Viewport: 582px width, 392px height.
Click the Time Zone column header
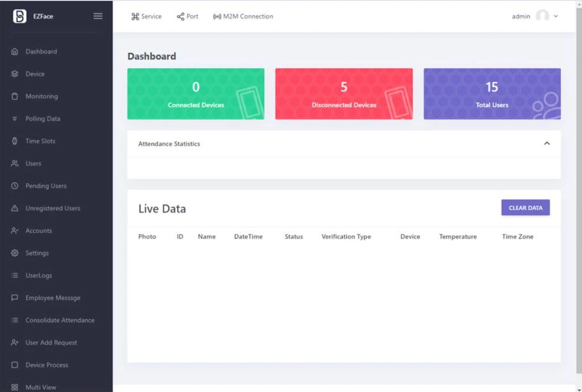pos(518,237)
